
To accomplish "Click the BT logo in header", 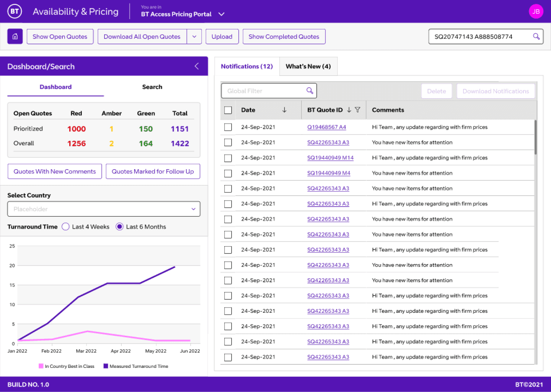I will point(15,11).
